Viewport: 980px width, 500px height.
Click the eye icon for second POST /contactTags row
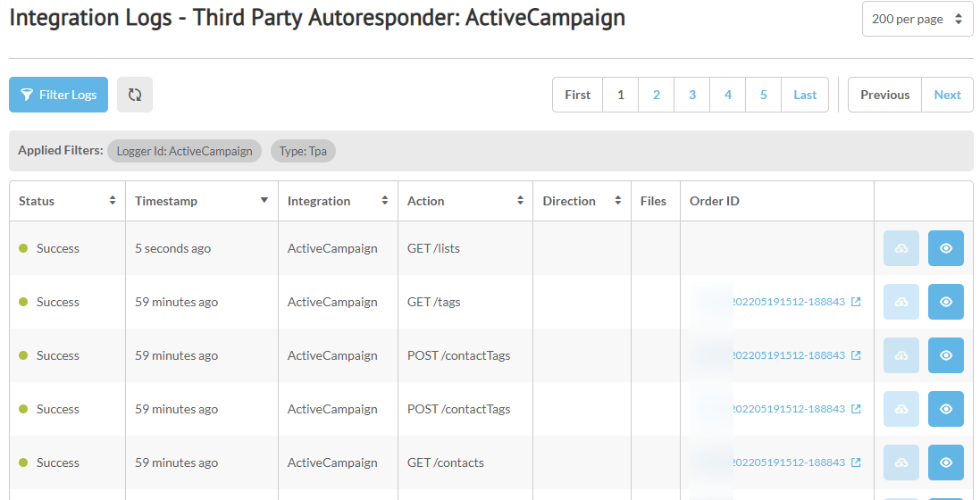(946, 409)
